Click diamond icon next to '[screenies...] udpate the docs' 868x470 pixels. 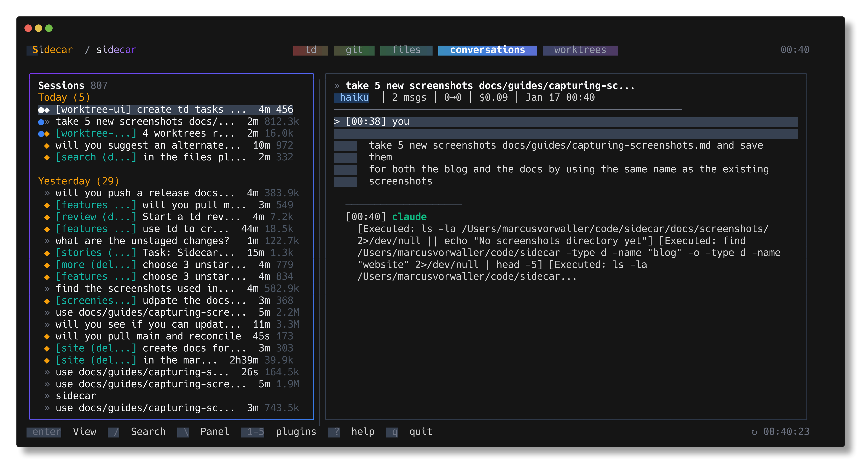(47, 301)
